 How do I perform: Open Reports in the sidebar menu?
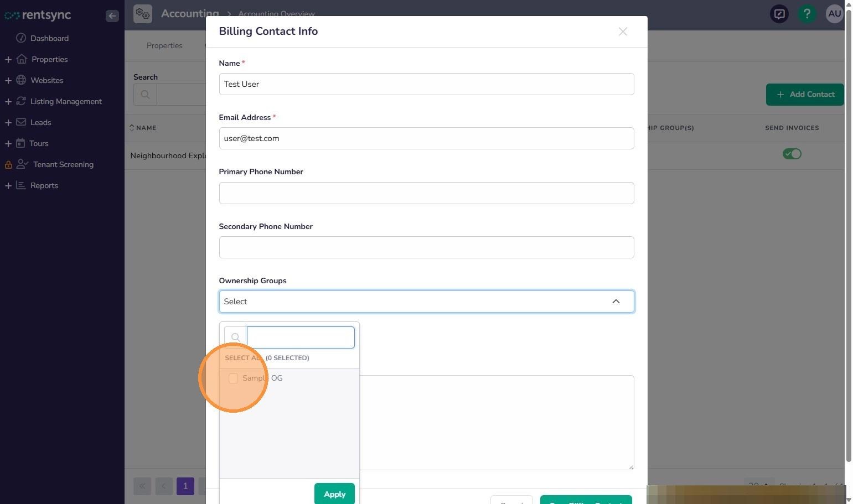click(x=44, y=185)
